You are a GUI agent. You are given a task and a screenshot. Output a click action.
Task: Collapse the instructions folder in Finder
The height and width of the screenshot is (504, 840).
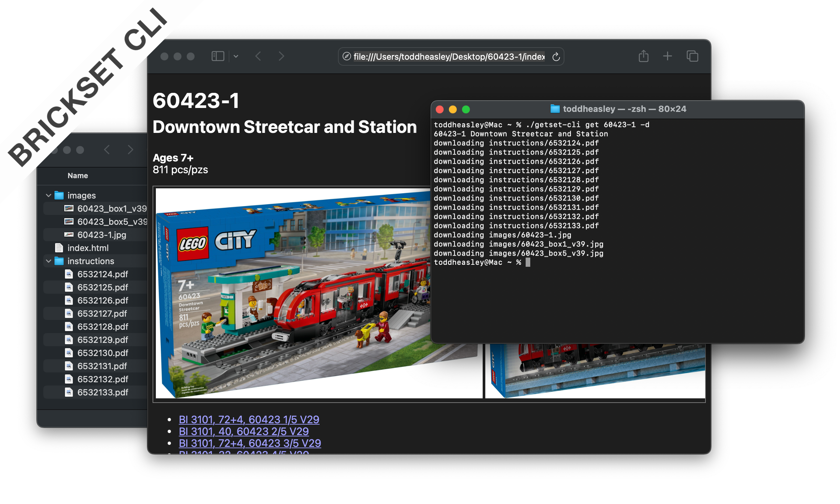coord(49,261)
